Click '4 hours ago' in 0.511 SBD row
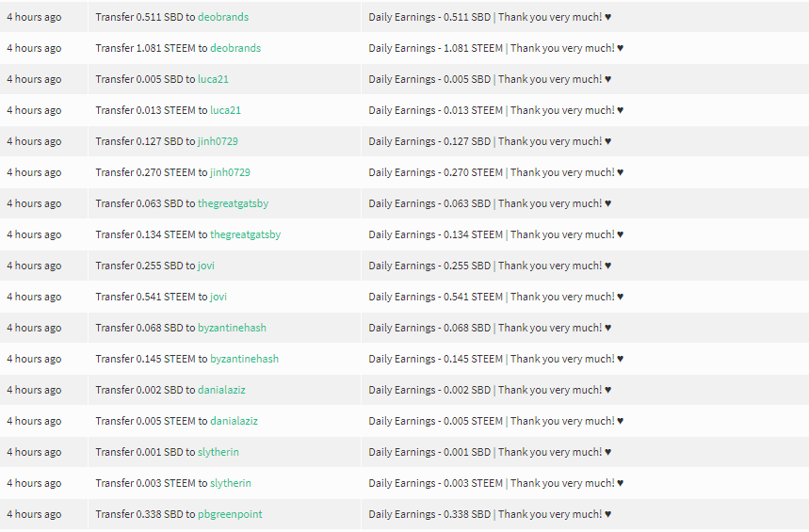 click(x=34, y=17)
